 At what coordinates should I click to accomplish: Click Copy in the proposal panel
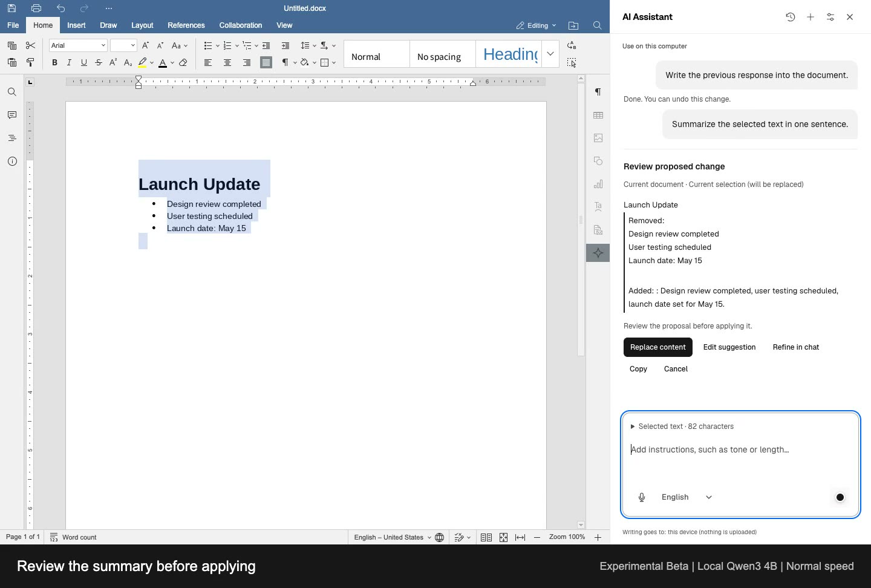[x=638, y=369]
